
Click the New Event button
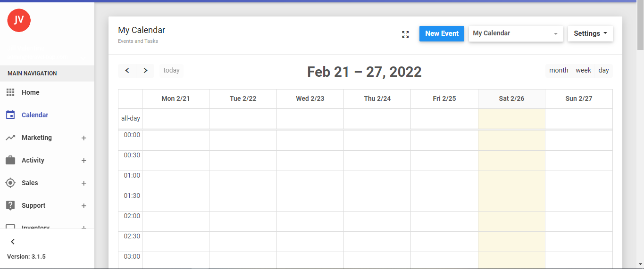tap(442, 33)
